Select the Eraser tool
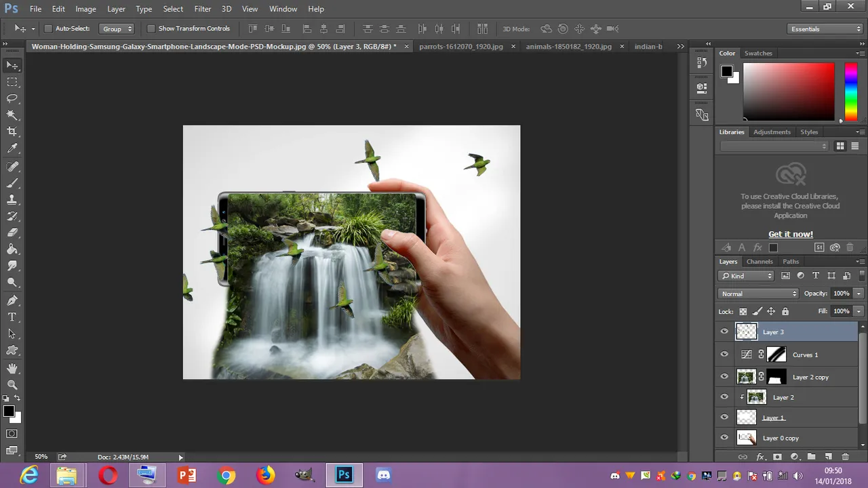The width and height of the screenshot is (868, 488). [12, 232]
